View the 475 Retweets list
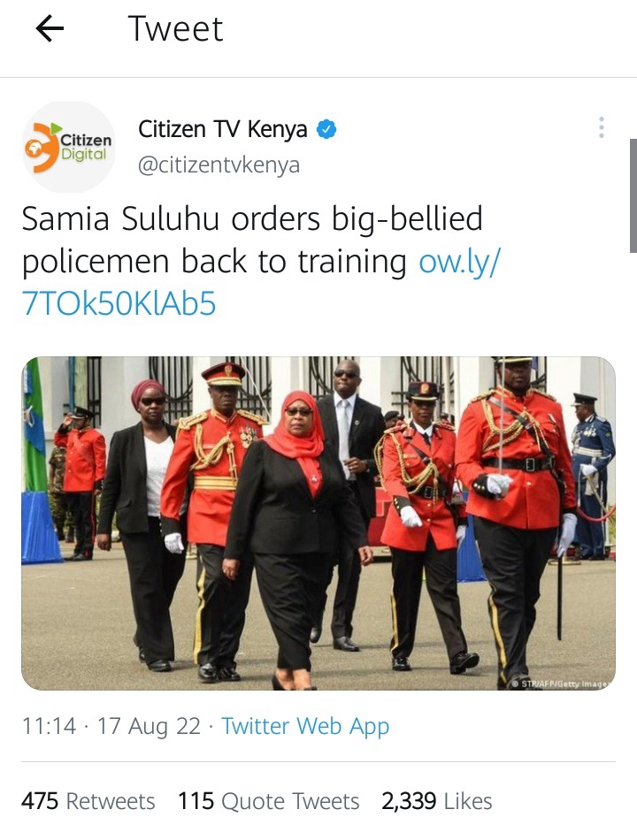This screenshot has height=840, width=637. pyautogui.click(x=88, y=801)
